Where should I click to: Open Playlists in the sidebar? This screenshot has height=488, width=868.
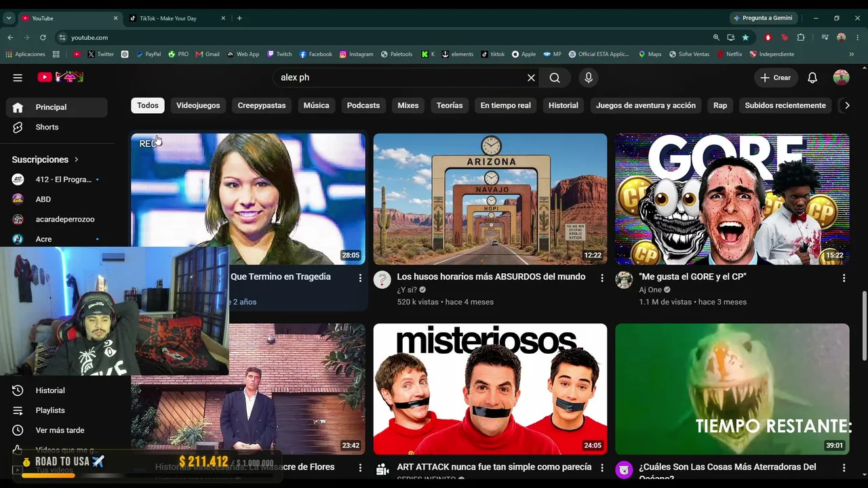tap(57, 411)
